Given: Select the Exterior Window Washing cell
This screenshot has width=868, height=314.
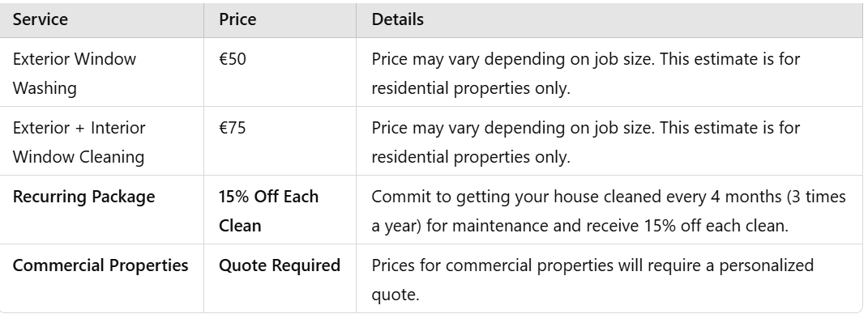Looking at the screenshot, I should (x=102, y=72).
